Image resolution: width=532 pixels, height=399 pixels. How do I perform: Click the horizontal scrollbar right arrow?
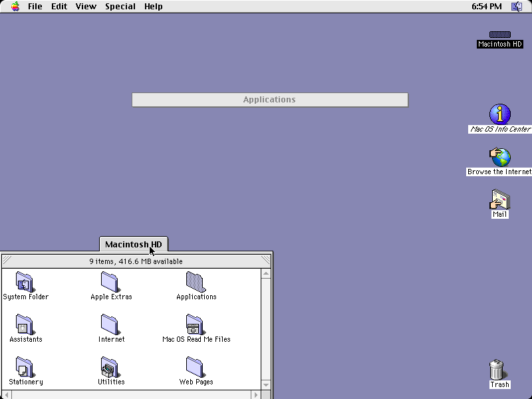[256, 395]
